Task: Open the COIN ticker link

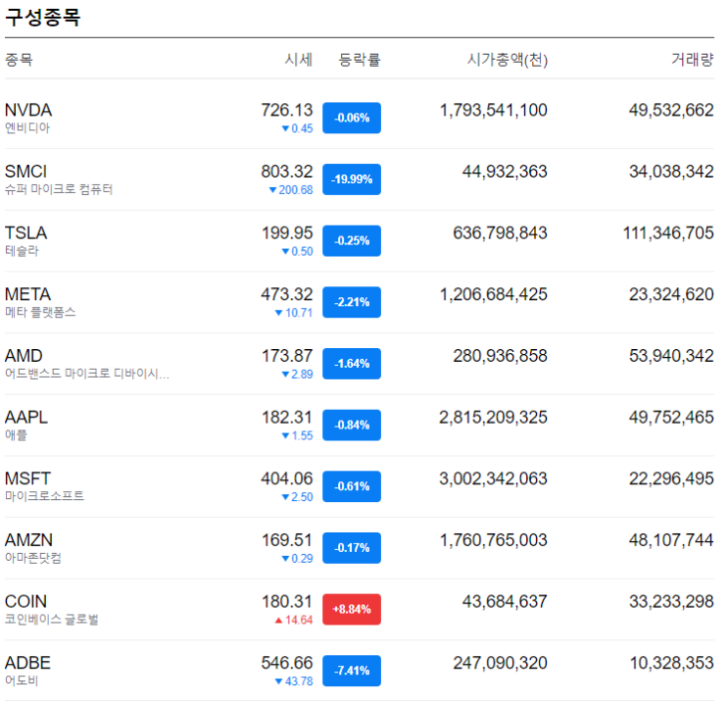Action: tap(26, 601)
